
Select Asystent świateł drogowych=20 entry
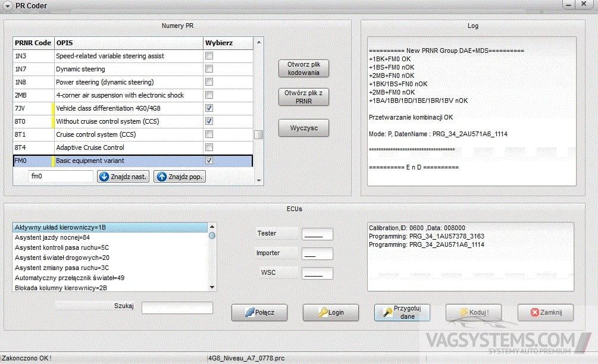tap(110, 258)
